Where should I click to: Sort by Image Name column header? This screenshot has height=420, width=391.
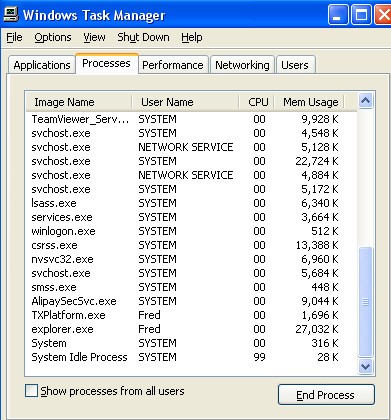(x=79, y=102)
